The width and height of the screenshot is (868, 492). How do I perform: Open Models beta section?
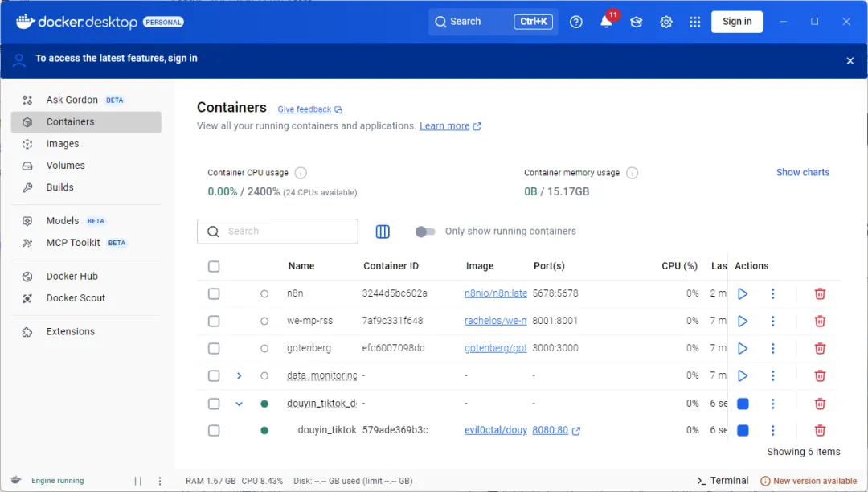[x=86, y=221]
